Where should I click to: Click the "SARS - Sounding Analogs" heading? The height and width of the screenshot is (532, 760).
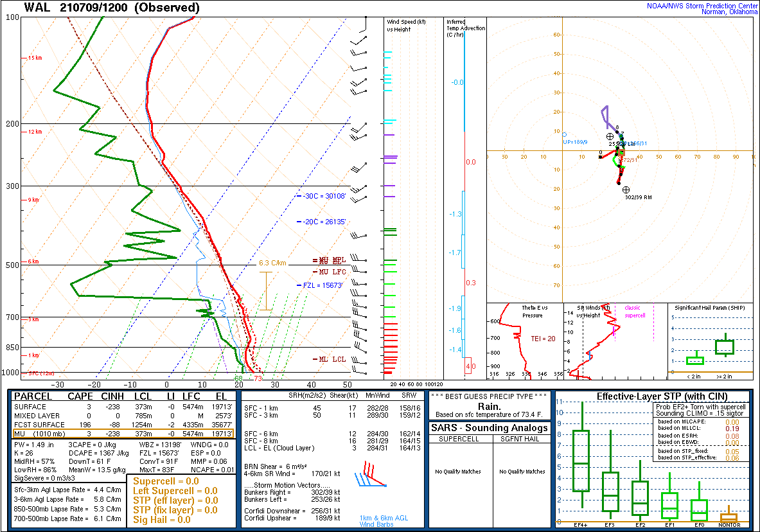[490, 428]
